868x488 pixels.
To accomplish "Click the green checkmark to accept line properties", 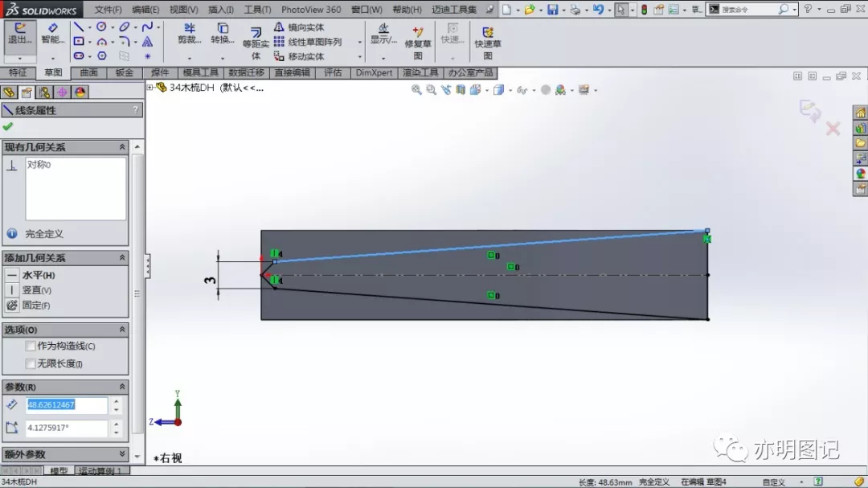I will click(x=8, y=127).
